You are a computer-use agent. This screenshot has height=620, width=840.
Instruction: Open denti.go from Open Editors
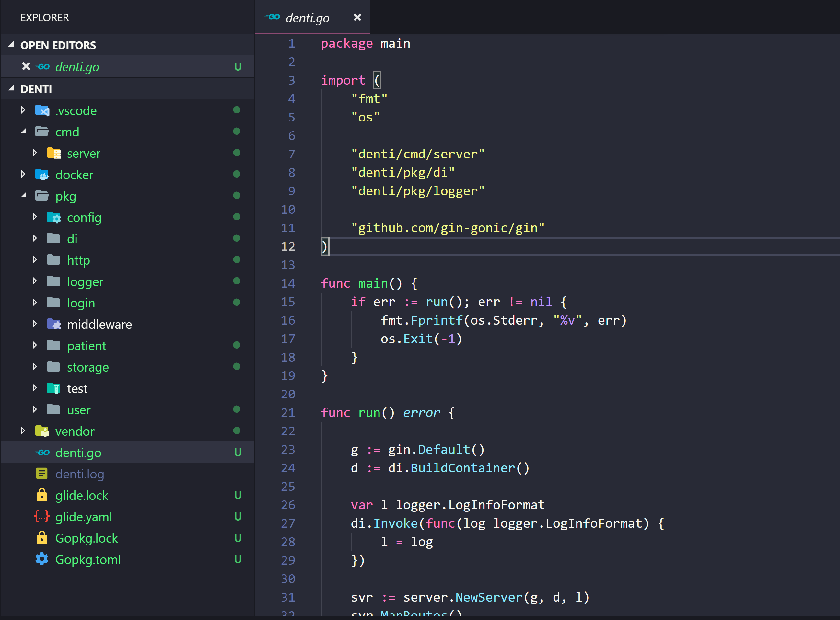(128, 66)
